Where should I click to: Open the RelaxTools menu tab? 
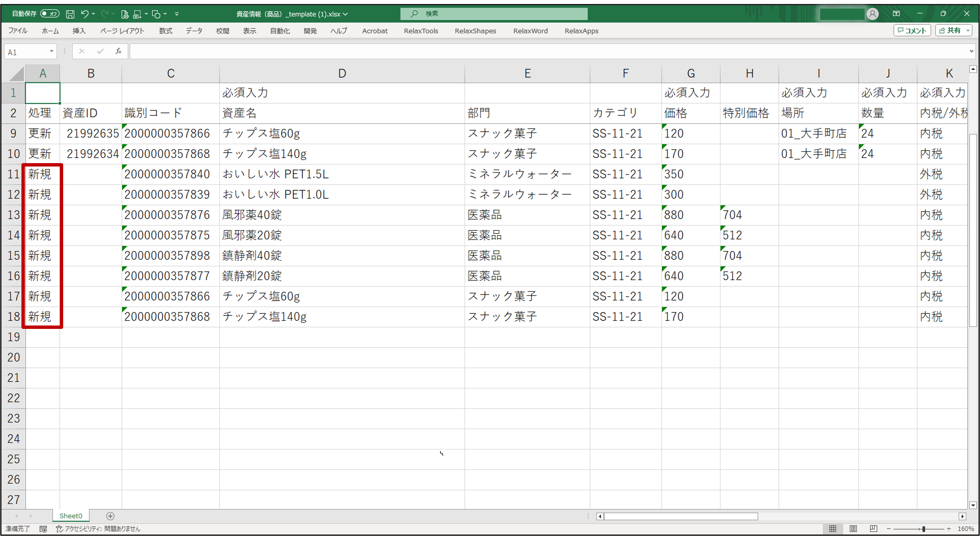(421, 31)
